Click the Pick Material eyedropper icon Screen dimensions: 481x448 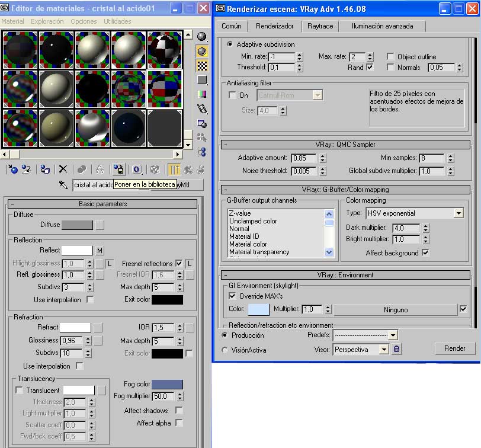[x=63, y=185]
